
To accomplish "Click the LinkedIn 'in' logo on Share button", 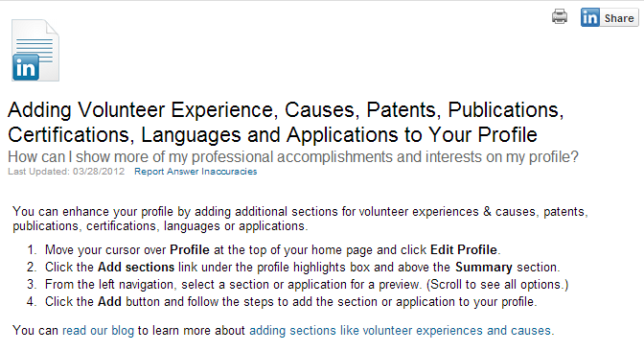I will [x=590, y=17].
